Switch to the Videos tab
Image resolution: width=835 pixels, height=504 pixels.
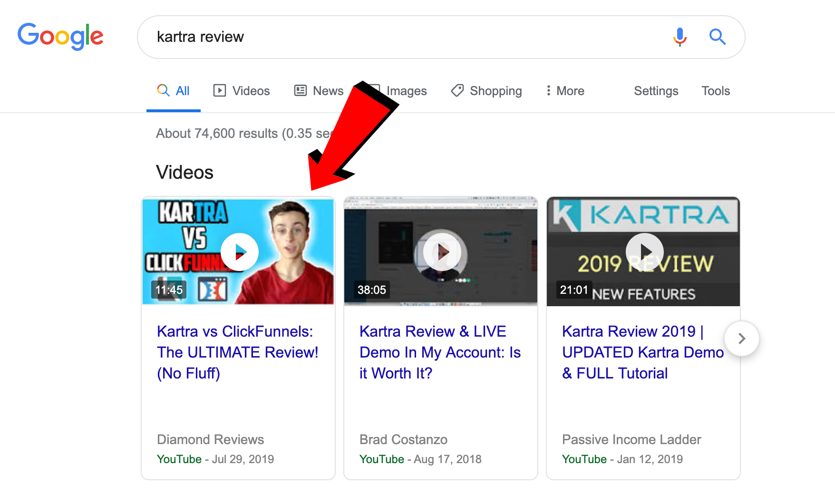(242, 91)
